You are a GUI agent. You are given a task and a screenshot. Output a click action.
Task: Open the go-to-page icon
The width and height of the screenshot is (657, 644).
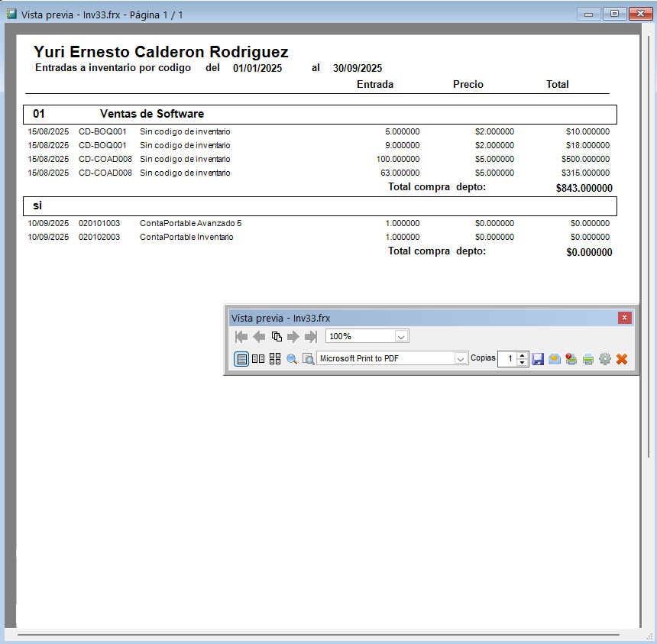276,336
